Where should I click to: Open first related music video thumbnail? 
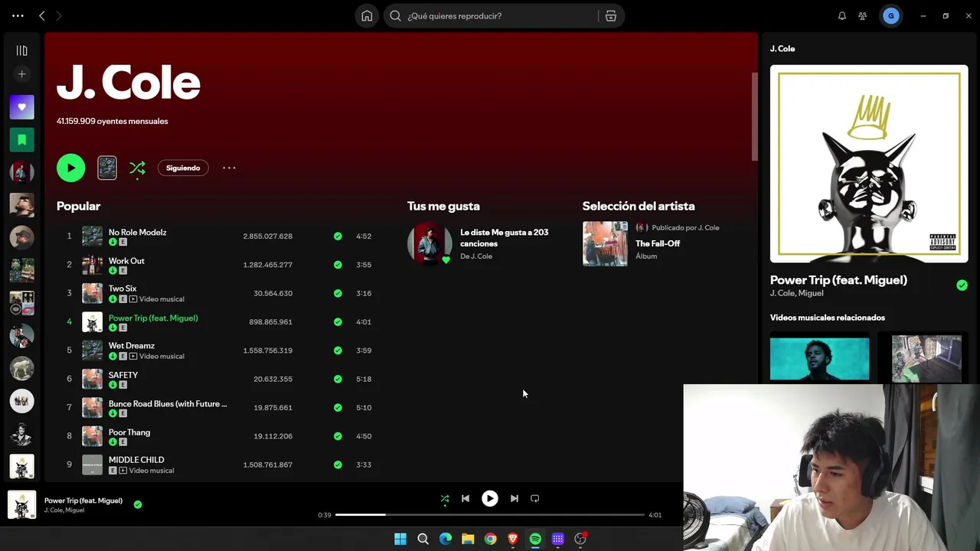(x=819, y=357)
